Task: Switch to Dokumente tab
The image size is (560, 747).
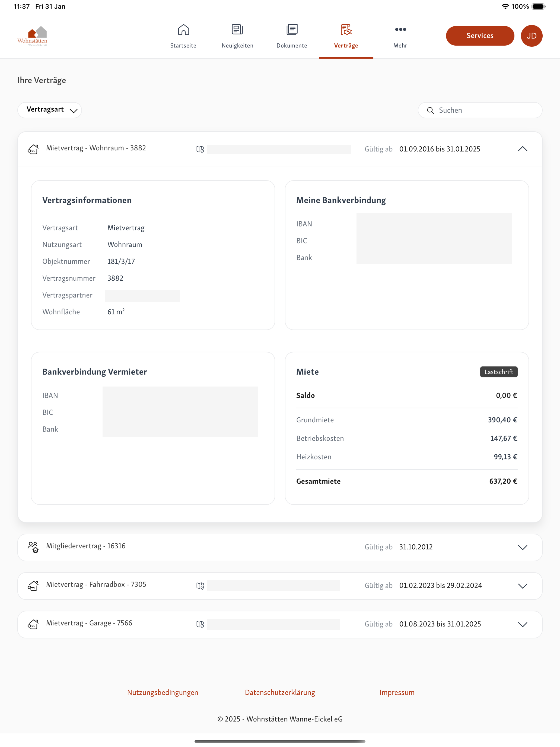Action: point(292,36)
